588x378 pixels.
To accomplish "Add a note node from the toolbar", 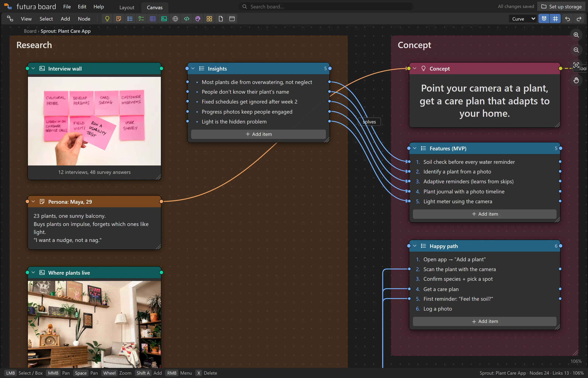I will coord(118,19).
